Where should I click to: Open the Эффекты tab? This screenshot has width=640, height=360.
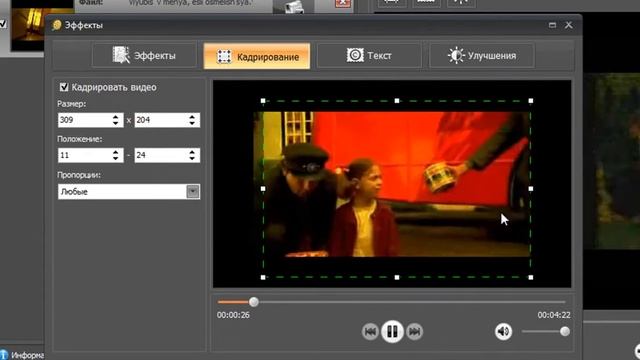click(x=144, y=56)
